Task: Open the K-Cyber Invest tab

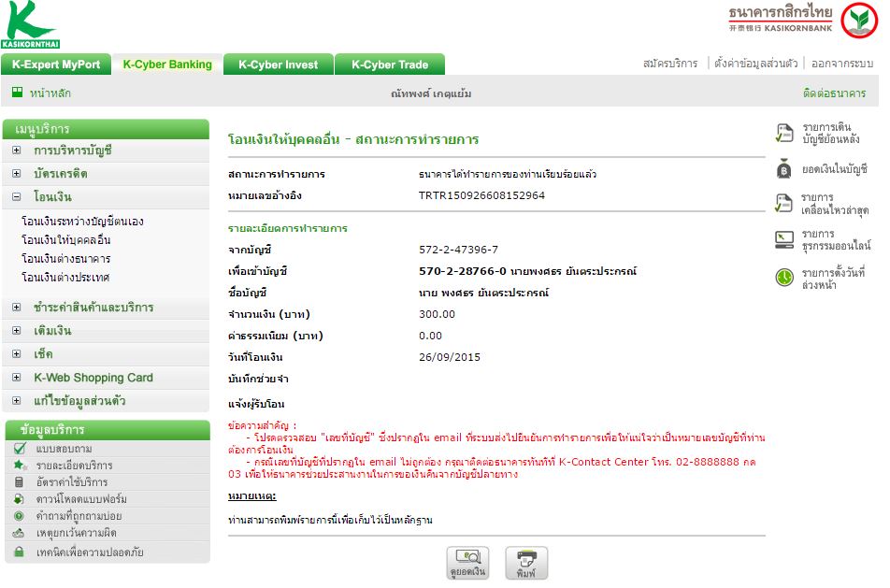Action: [x=279, y=65]
